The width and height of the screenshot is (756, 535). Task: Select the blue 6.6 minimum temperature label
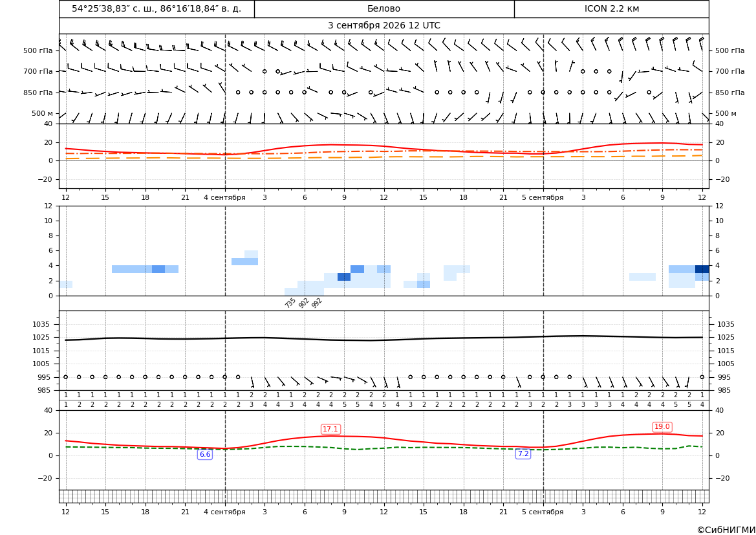pos(205,454)
